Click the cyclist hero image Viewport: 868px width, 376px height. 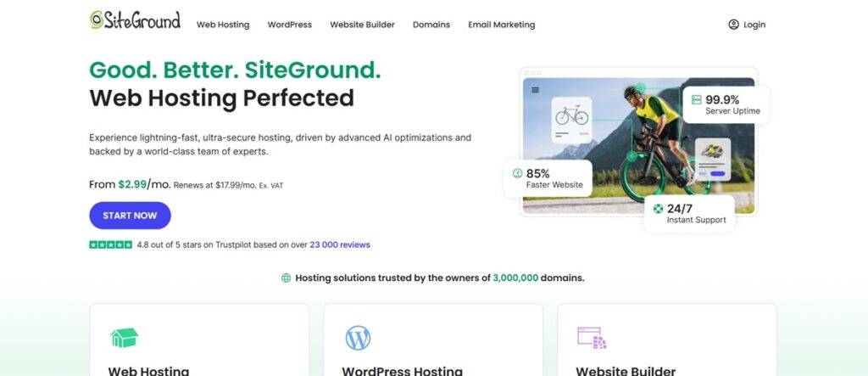point(639,145)
